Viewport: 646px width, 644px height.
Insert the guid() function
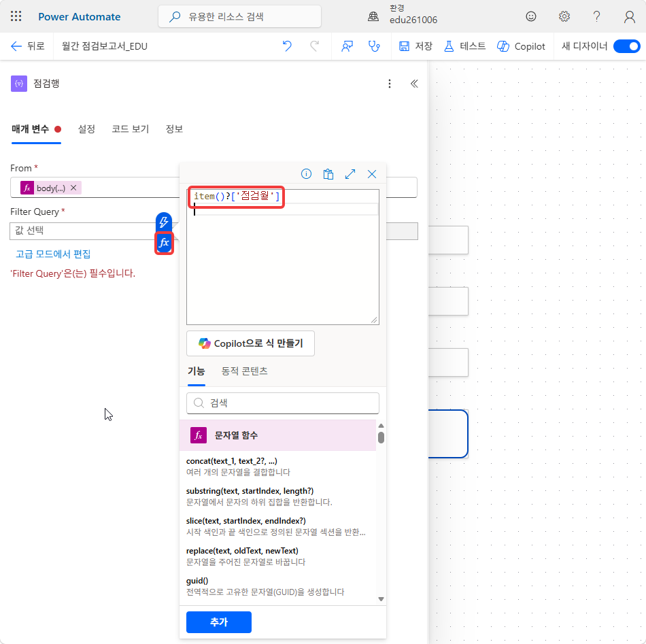277,586
